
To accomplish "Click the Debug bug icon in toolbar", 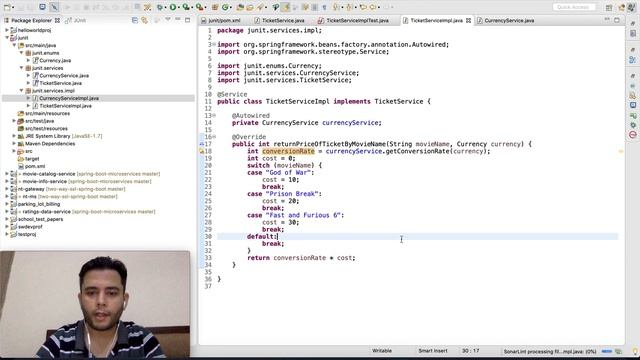I will pyautogui.click(x=160, y=7).
